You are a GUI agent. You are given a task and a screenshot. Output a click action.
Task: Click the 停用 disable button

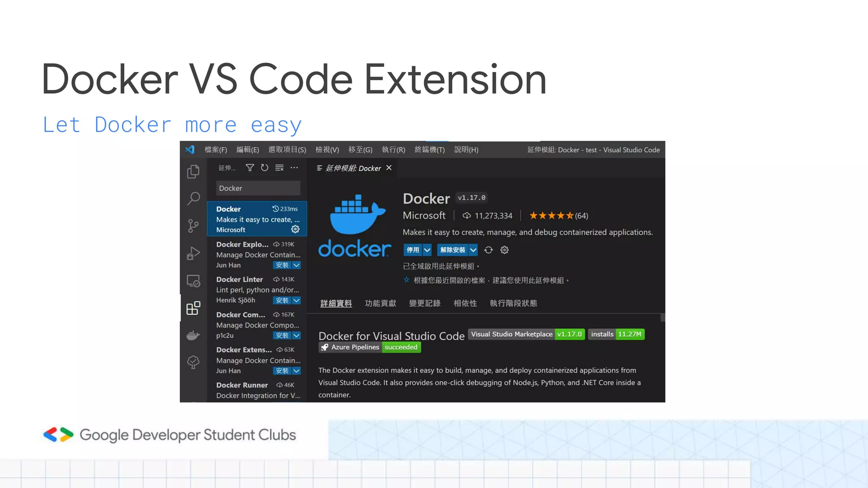pos(413,250)
